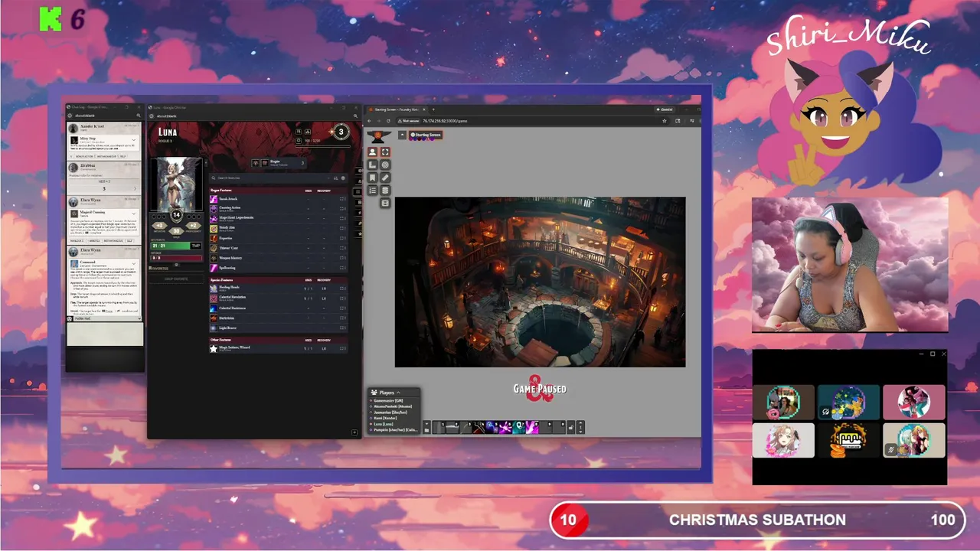Click the Spellcasting feature icon

coord(214,268)
